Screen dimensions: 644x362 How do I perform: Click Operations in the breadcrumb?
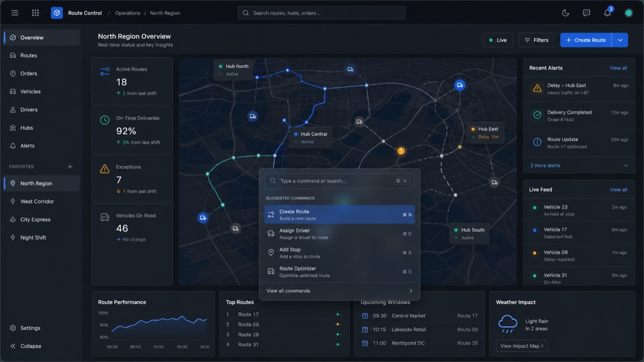pos(128,13)
